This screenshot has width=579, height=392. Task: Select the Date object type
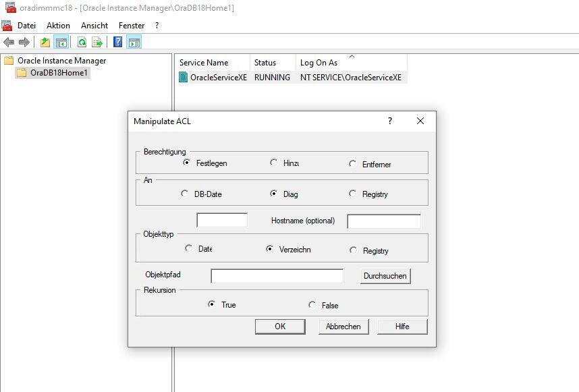point(188,248)
